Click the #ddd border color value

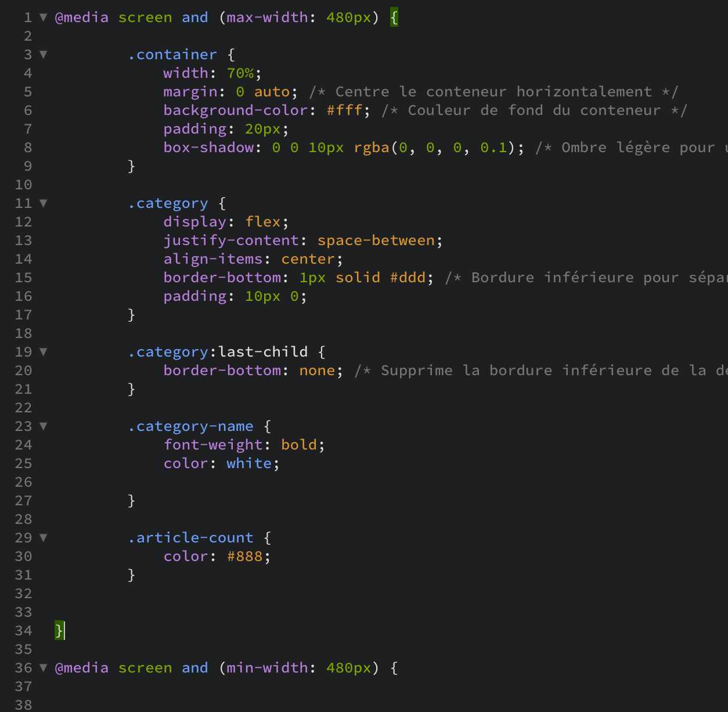click(x=408, y=278)
